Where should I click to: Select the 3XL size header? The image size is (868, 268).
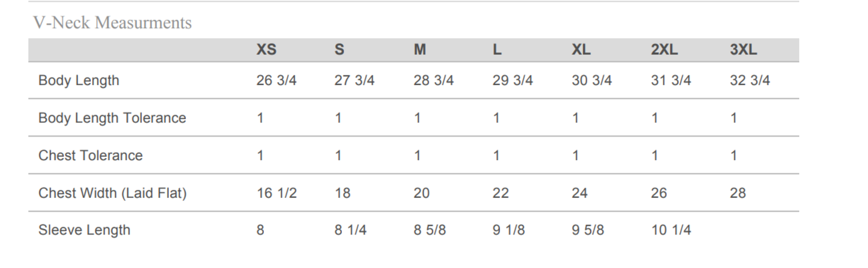(x=743, y=50)
